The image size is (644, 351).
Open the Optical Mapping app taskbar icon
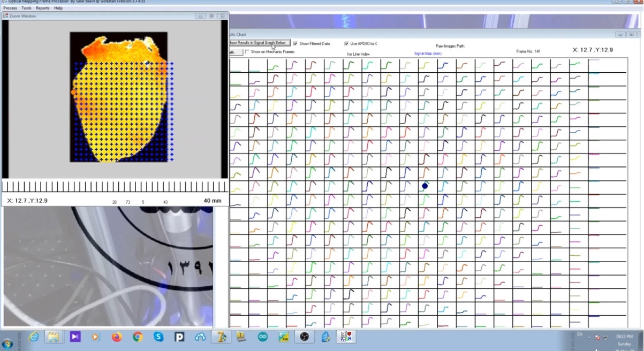point(346,337)
